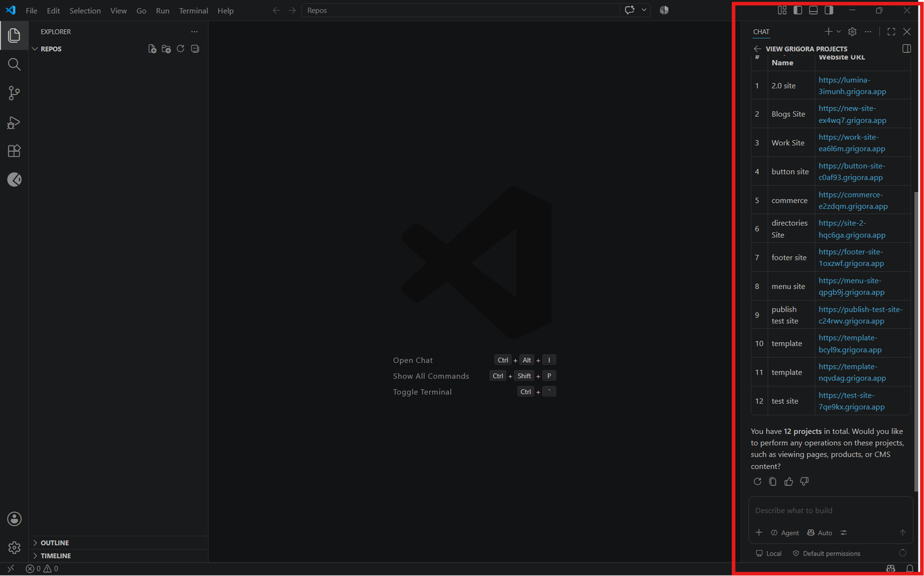924x576 pixels.
Task: Open remote window indicator in status bar
Action: click(x=11, y=569)
